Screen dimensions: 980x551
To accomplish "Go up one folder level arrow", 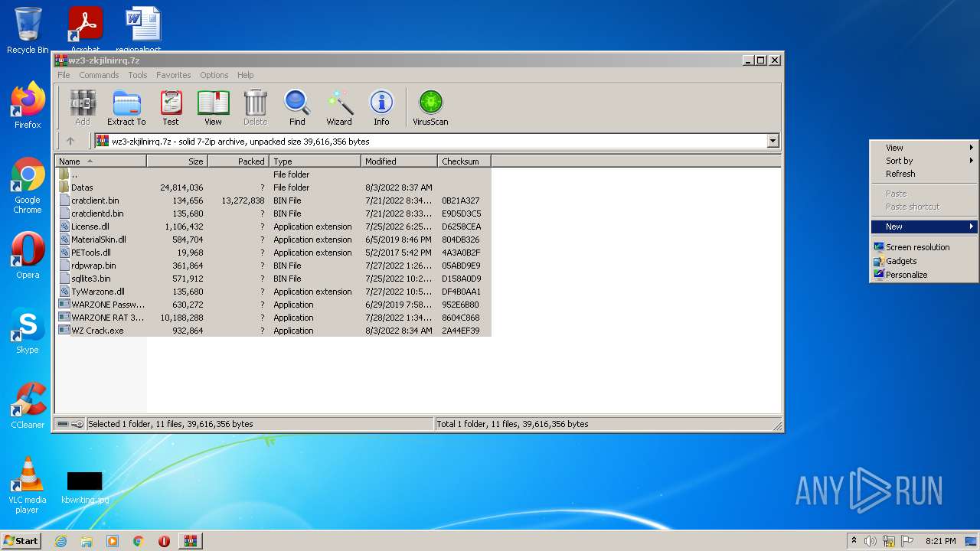I will coord(70,141).
